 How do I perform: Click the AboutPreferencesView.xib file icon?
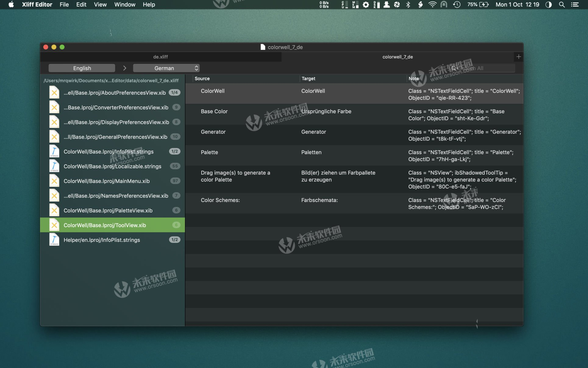[x=54, y=92]
